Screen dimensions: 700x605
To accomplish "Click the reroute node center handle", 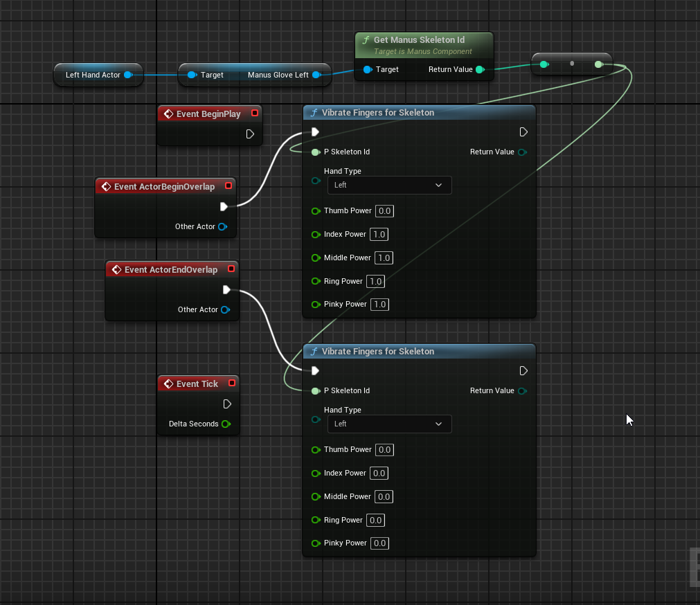I will pos(572,64).
